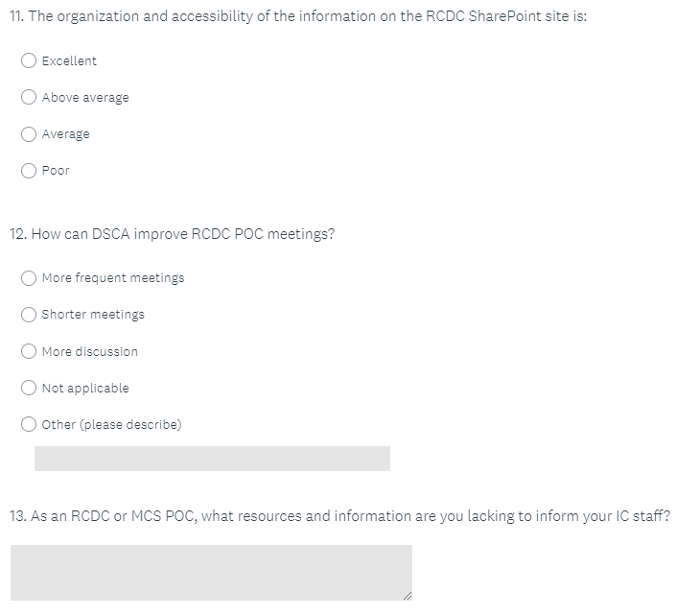Choose the Shorter meetings radio button

click(x=30, y=315)
